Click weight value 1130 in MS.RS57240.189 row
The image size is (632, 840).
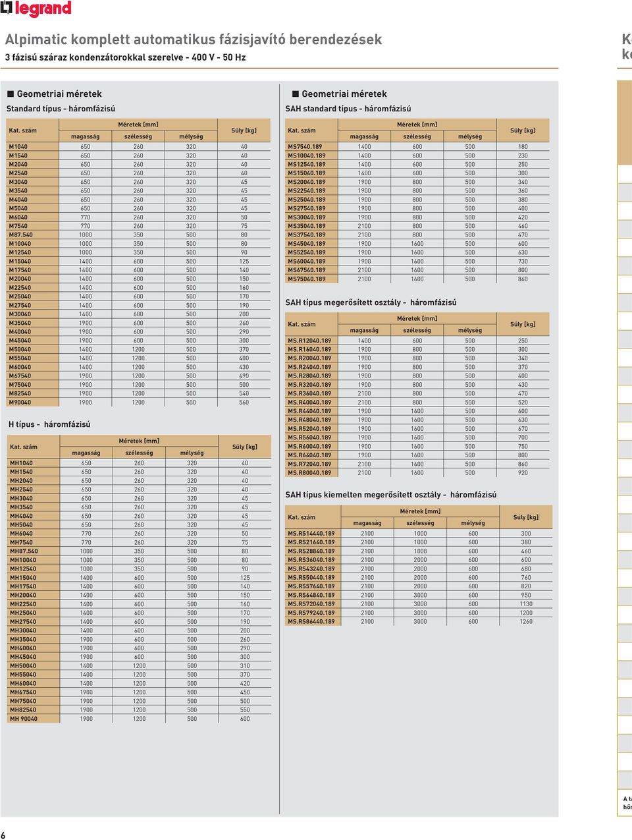(x=526, y=604)
